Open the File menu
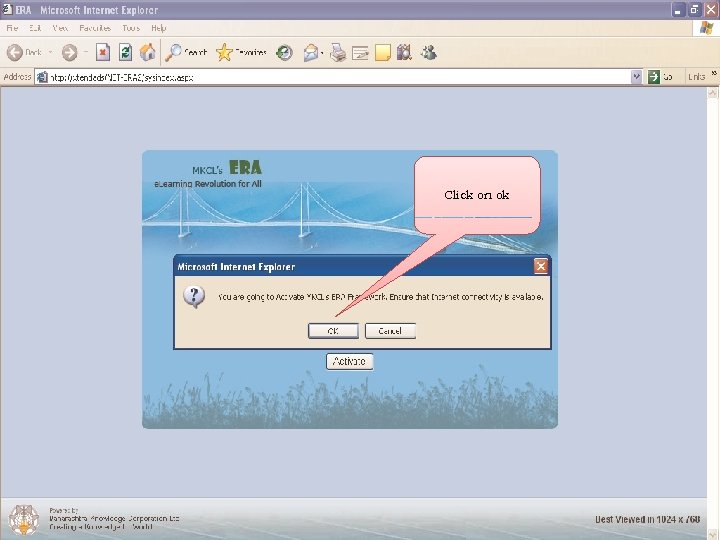 [x=12, y=28]
